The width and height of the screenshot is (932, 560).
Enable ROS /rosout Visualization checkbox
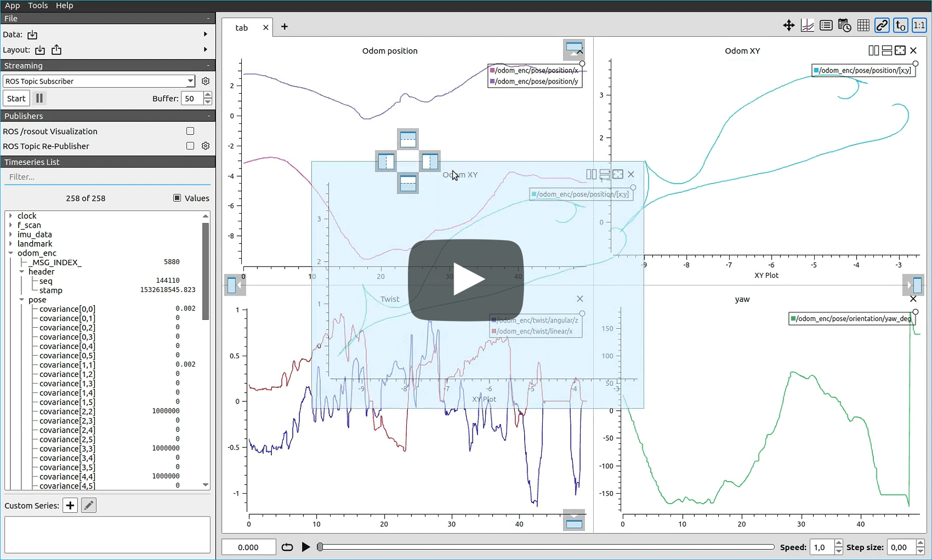coord(190,131)
